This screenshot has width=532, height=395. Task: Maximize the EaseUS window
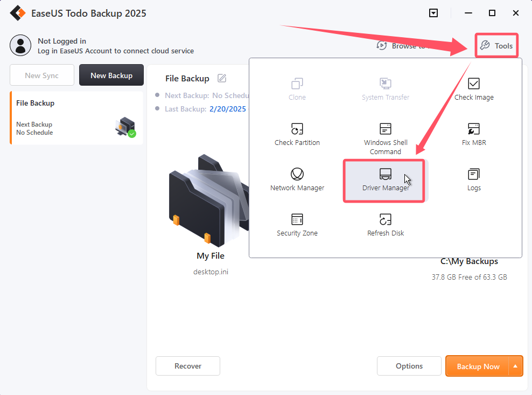[492, 13]
